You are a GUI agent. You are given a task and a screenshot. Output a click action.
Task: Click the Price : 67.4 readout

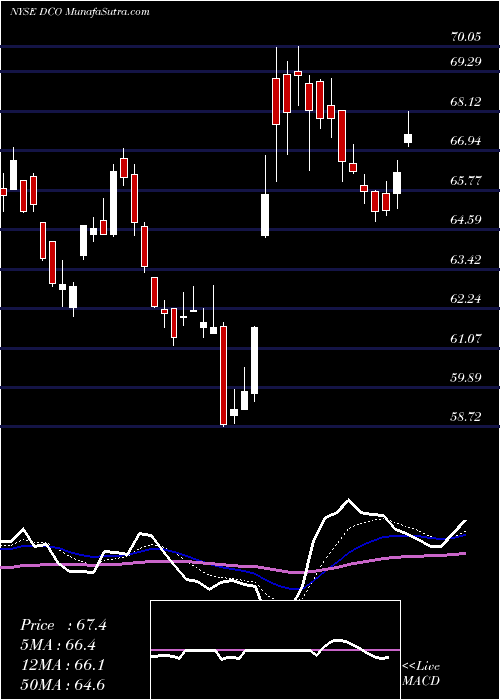click(63, 625)
